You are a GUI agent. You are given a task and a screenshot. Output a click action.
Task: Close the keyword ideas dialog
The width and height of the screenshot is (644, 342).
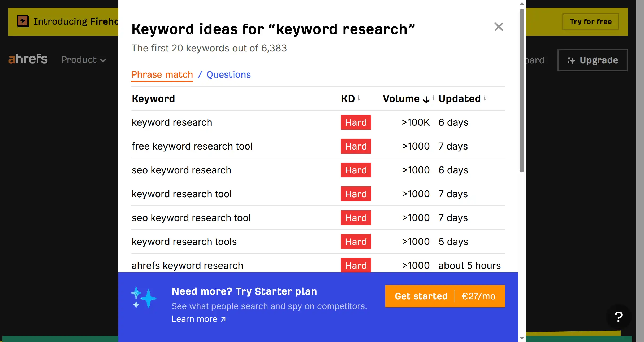pyautogui.click(x=499, y=27)
